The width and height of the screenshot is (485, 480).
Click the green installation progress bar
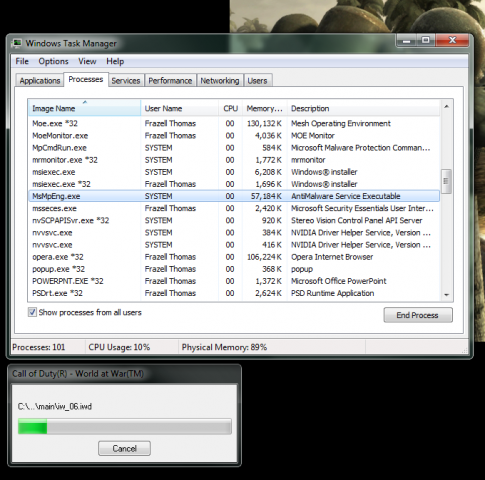[x=125, y=427]
